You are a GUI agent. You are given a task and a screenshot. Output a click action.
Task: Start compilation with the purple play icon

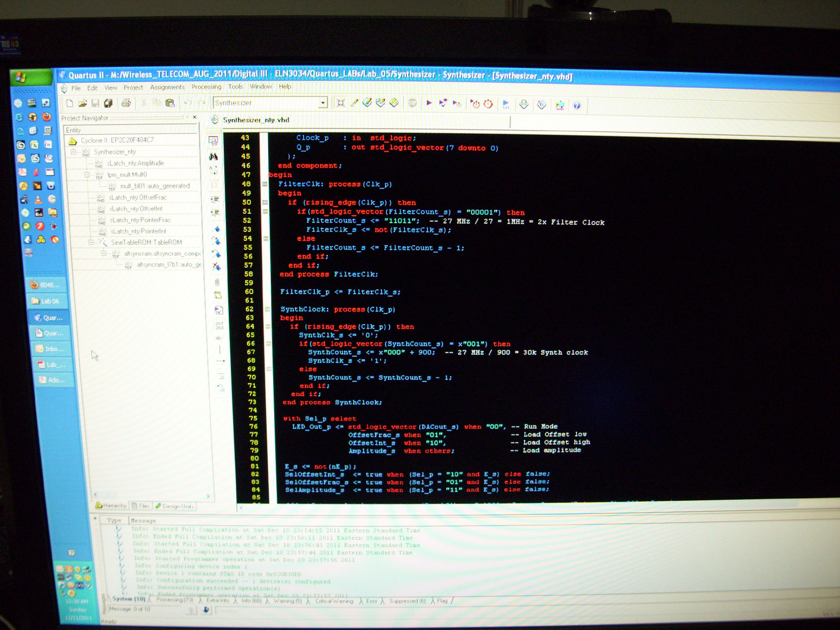[429, 103]
